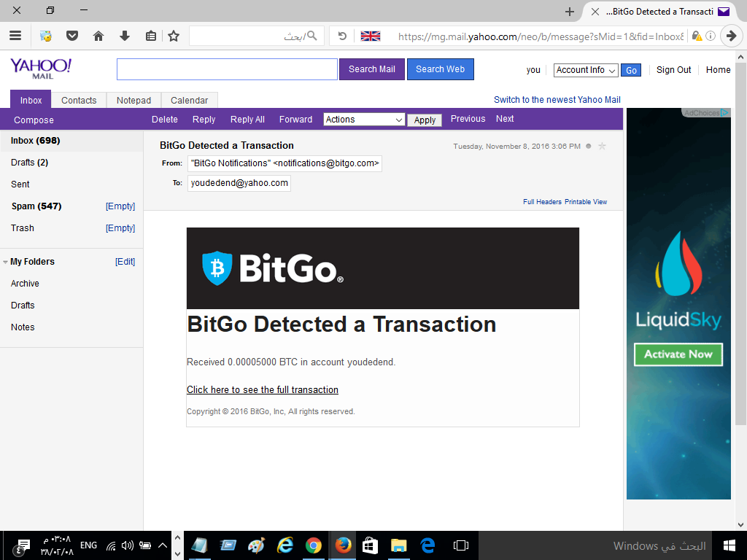Show hidden tray icons chevron
The width and height of the screenshot is (747, 560).
[163, 545]
